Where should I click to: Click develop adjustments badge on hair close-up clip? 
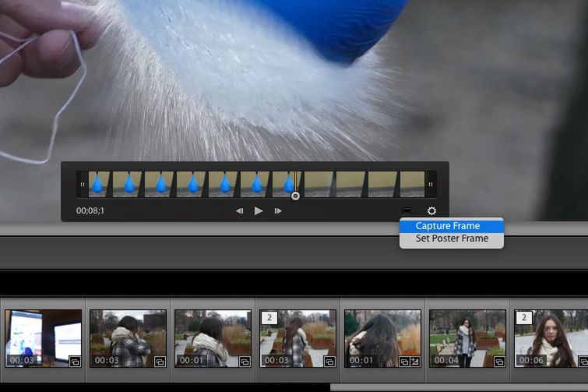(415, 362)
